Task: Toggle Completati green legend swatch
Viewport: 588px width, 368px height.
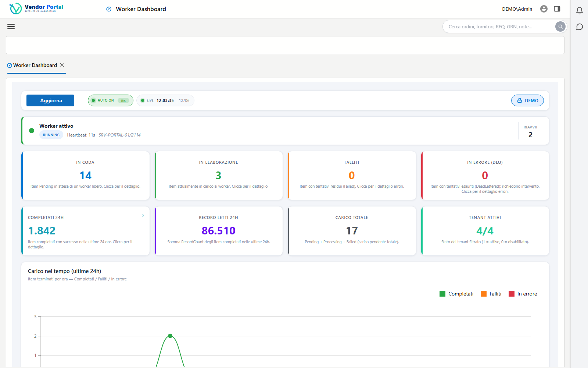Action: pyautogui.click(x=442, y=294)
